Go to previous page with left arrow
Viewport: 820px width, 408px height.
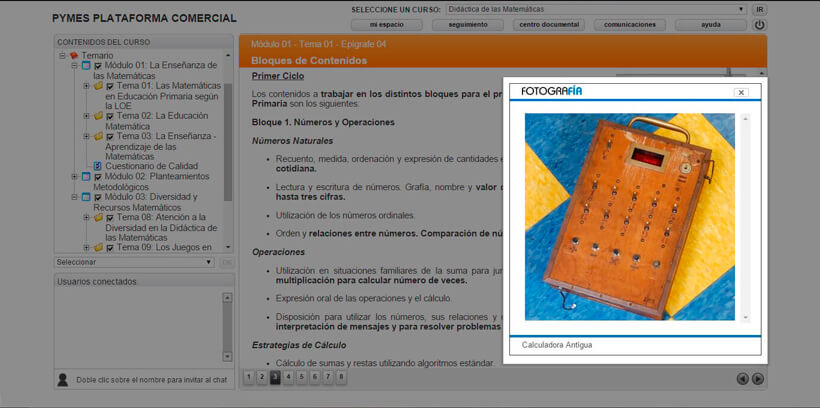[743, 379]
